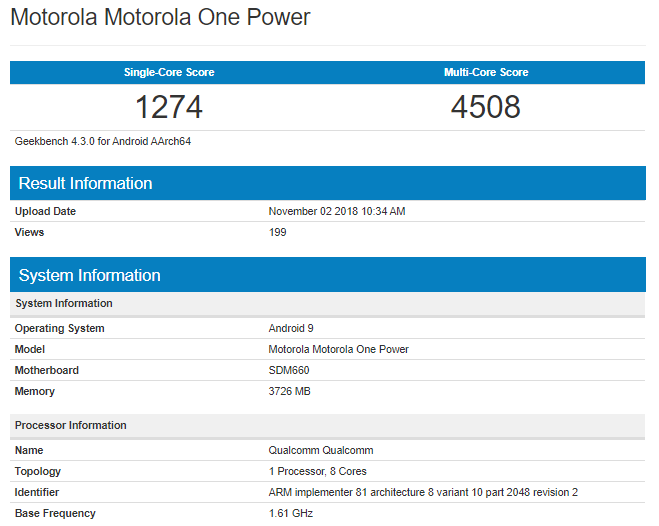Click the Identifier row label
Image resolution: width=659 pixels, height=526 pixels.
[37, 492]
